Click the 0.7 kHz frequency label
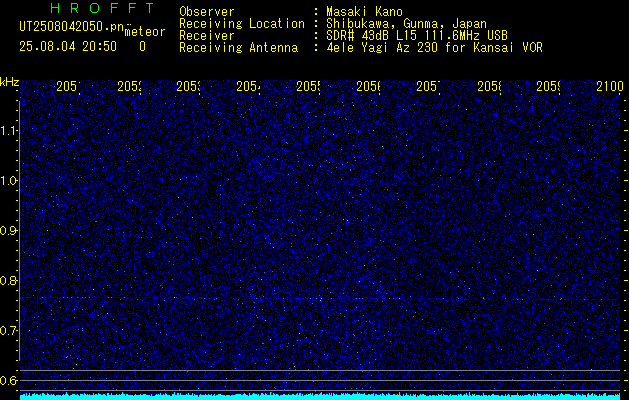629x400 pixels. tap(9, 331)
